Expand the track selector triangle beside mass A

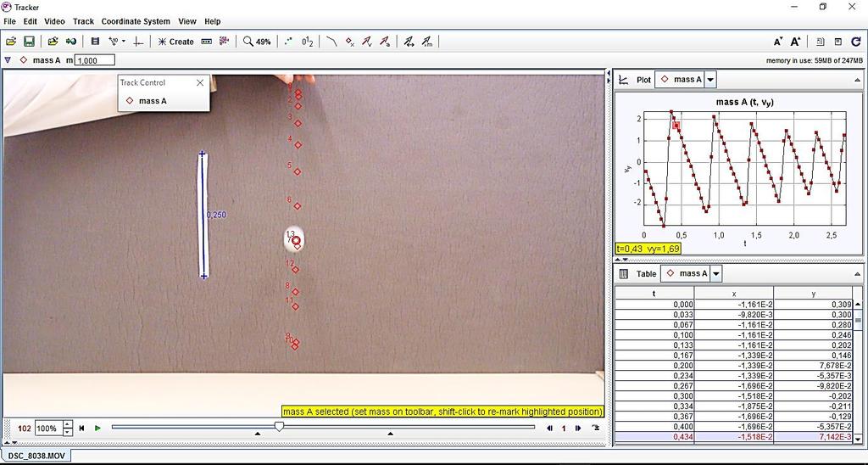click(x=8, y=60)
